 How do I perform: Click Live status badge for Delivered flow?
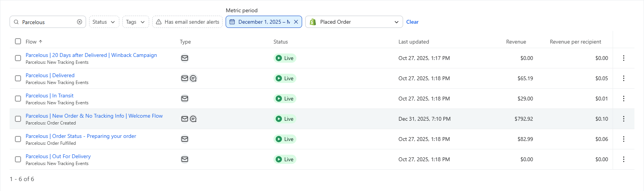coord(285,78)
